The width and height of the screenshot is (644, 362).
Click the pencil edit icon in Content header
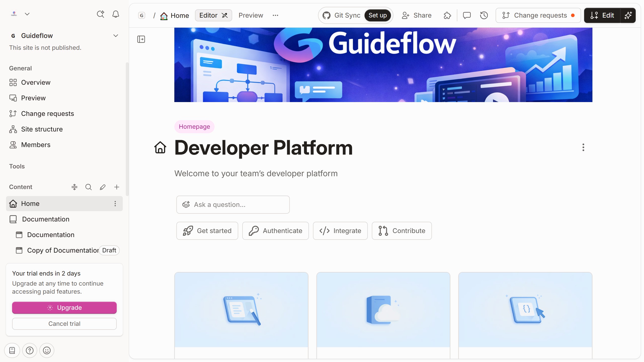point(103,187)
